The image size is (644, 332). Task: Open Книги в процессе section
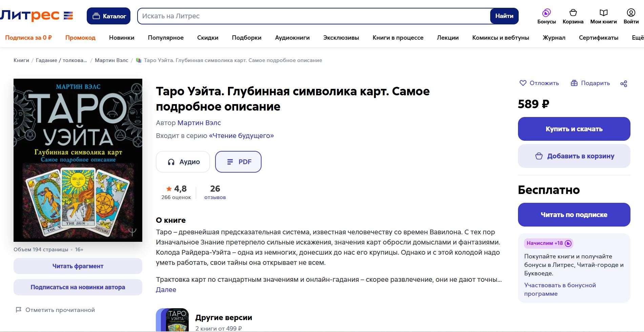click(x=398, y=38)
